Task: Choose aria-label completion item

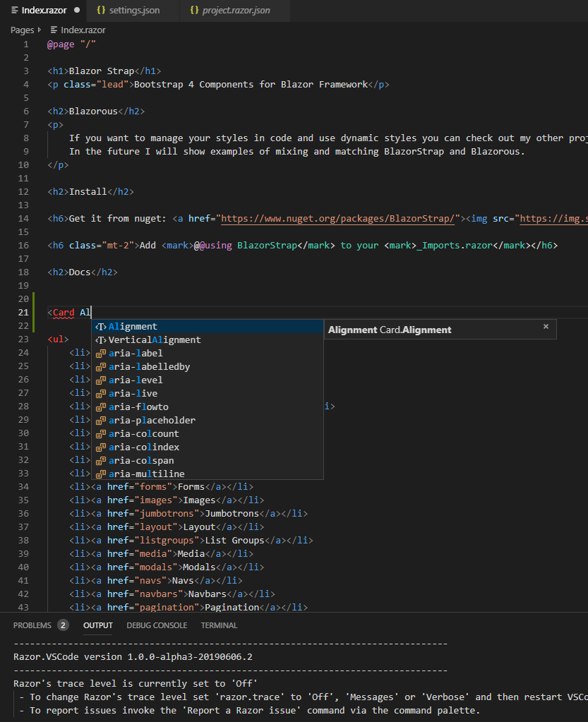Action: coord(208,353)
